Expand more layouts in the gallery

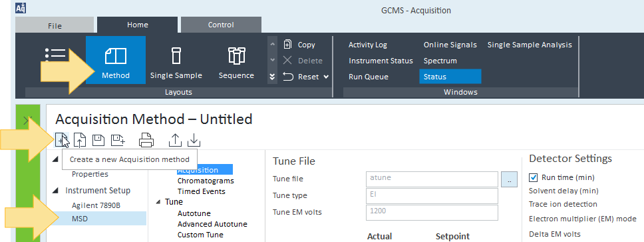click(272, 77)
